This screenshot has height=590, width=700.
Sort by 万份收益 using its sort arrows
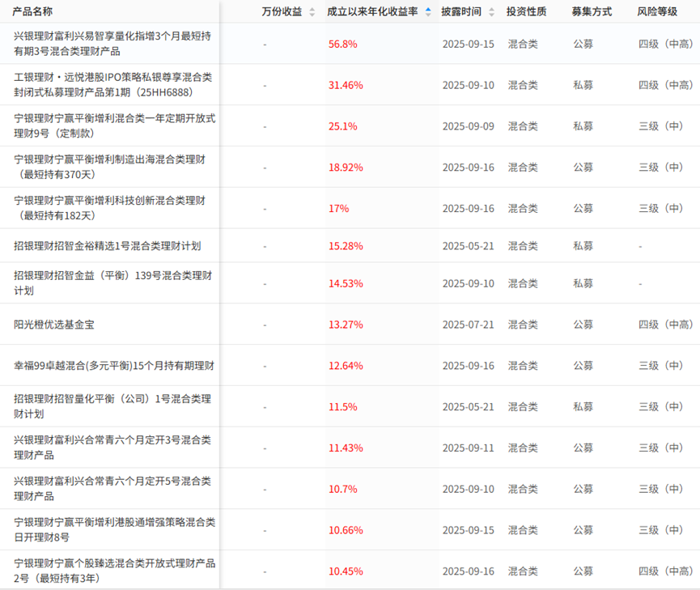point(312,12)
